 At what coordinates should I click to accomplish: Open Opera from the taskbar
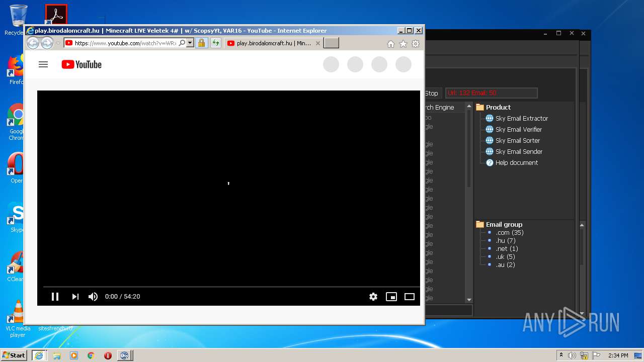108,355
